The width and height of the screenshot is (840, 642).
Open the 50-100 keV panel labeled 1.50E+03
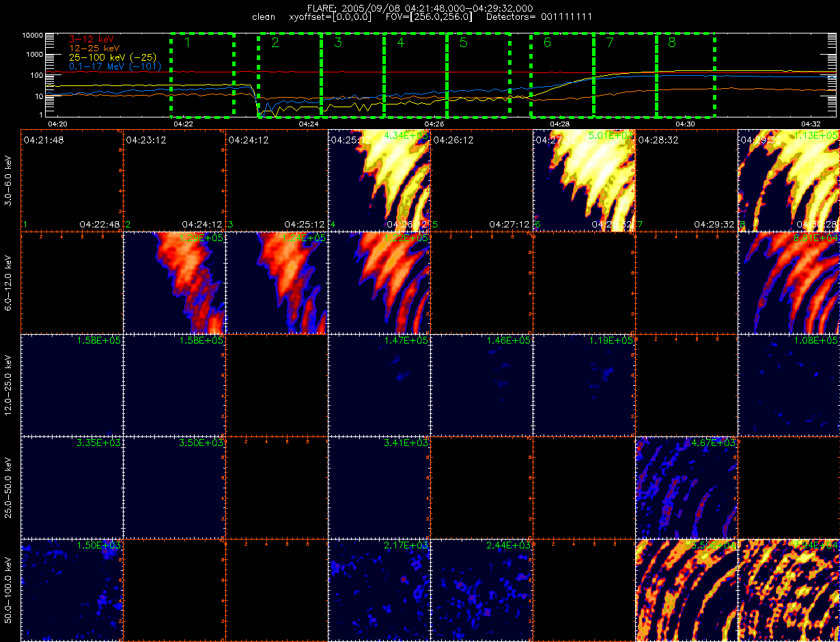72,589
